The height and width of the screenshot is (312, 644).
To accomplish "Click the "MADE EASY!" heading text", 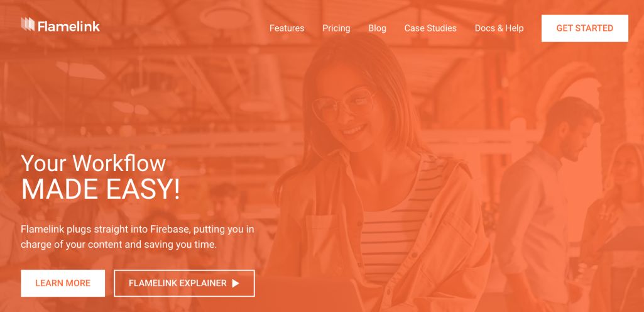I will point(101,190).
